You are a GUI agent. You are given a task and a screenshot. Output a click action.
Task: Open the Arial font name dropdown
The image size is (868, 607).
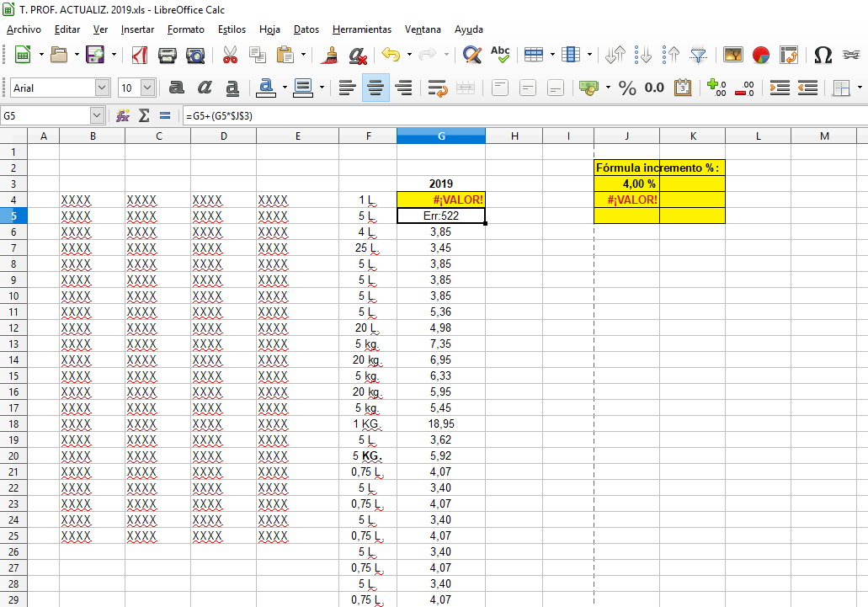pos(102,88)
